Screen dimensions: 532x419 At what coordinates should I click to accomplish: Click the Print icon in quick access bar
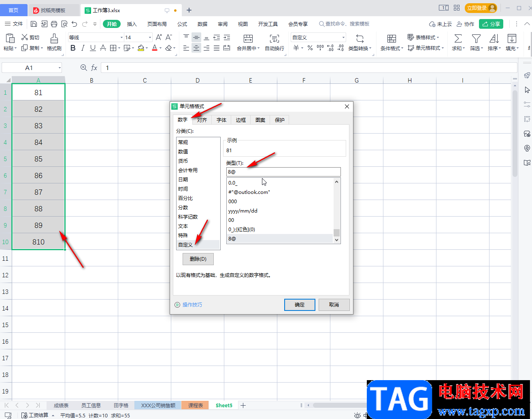coord(54,24)
